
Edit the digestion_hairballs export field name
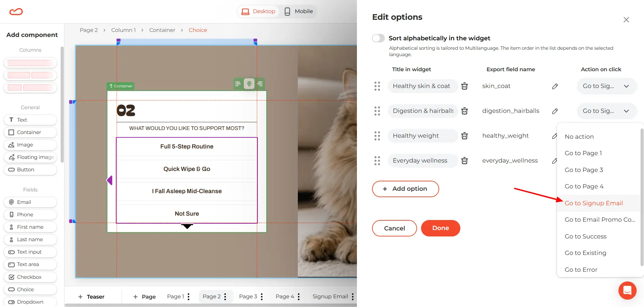(x=555, y=111)
